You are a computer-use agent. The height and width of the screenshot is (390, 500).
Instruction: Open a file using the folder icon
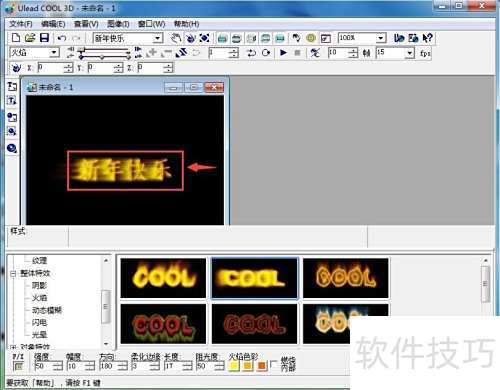[x=30, y=38]
